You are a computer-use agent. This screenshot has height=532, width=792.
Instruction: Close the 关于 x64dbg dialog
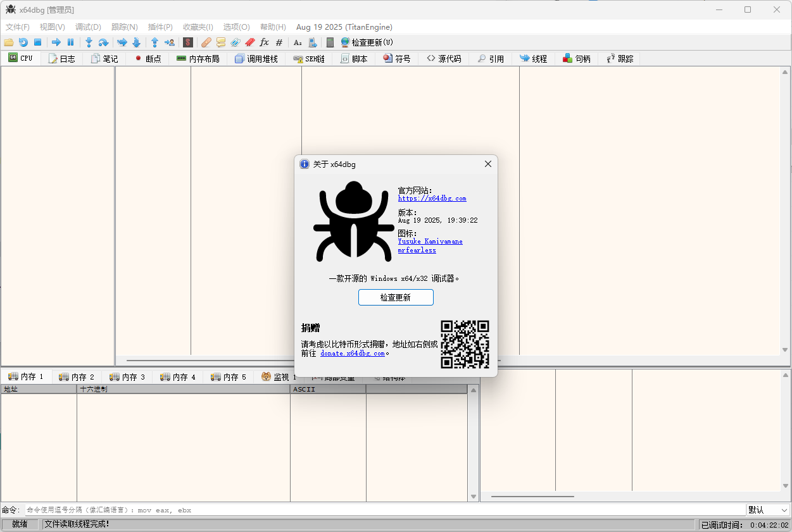(x=487, y=164)
